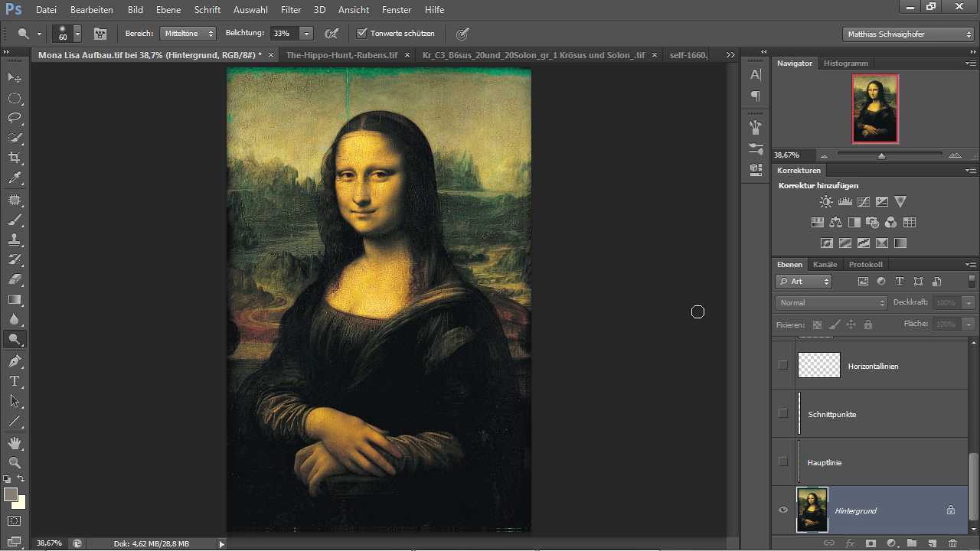The width and height of the screenshot is (980, 551).
Task: Show the Hauptlinie layer
Action: point(782,461)
